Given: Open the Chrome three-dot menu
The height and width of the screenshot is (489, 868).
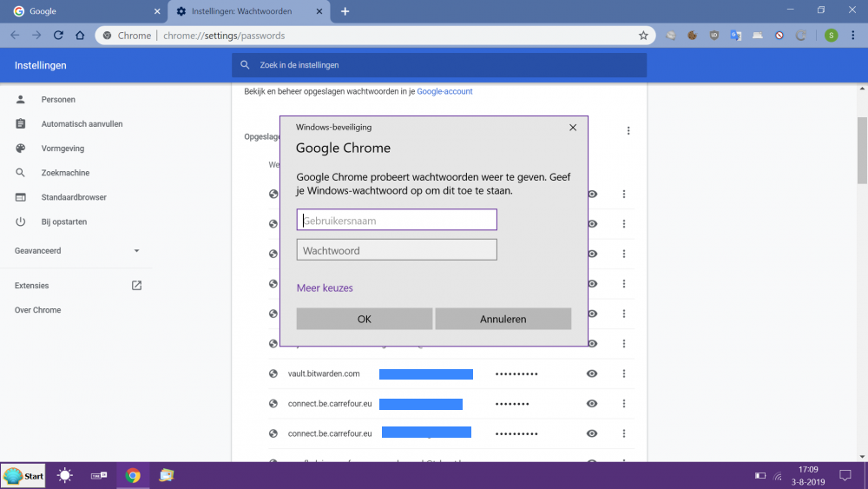Looking at the screenshot, I should 853,36.
